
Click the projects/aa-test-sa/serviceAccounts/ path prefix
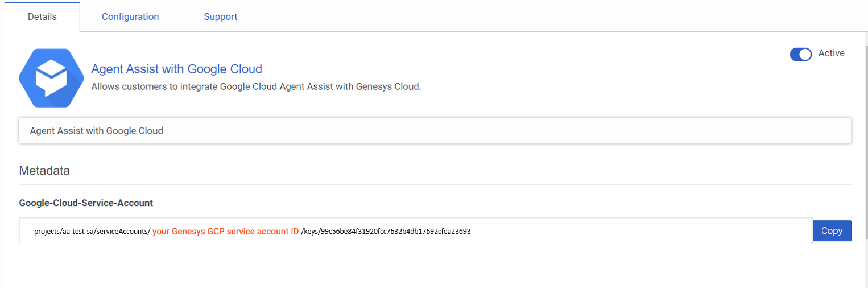pyautogui.click(x=92, y=232)
